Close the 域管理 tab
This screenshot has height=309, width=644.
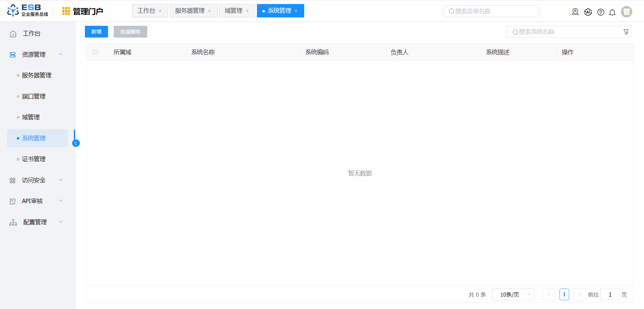tap(248, 11)
